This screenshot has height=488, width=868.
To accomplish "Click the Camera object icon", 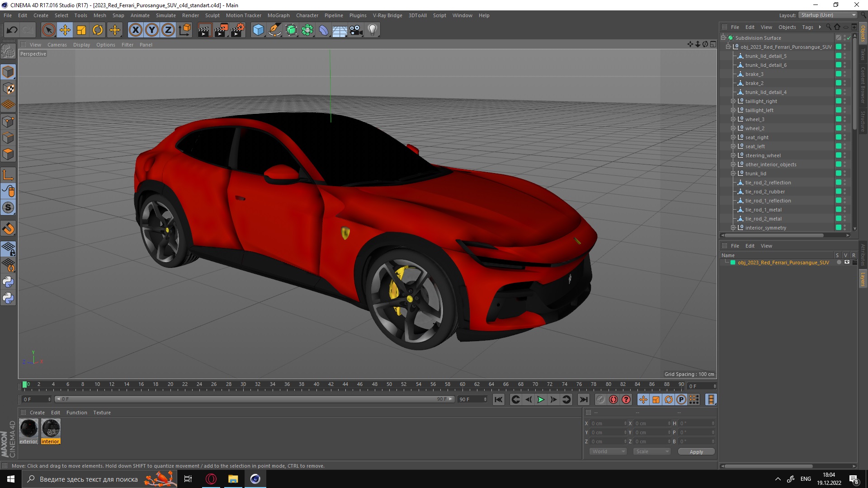I will tap(356, 30).
